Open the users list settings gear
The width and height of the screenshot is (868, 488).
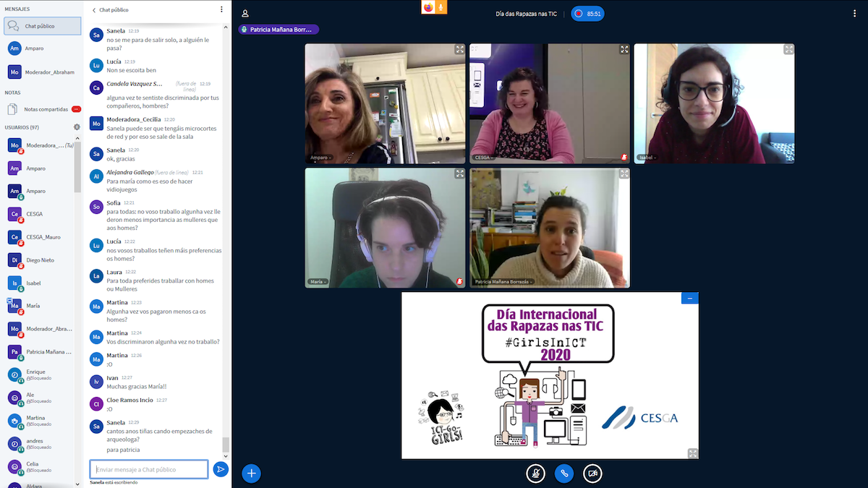[76, 127]
